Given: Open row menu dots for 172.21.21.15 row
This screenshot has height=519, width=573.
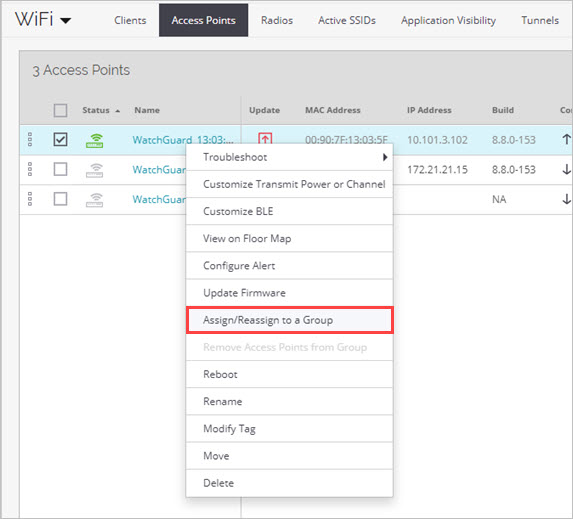Looking at the screenshot, I should [x=30, y=169].
